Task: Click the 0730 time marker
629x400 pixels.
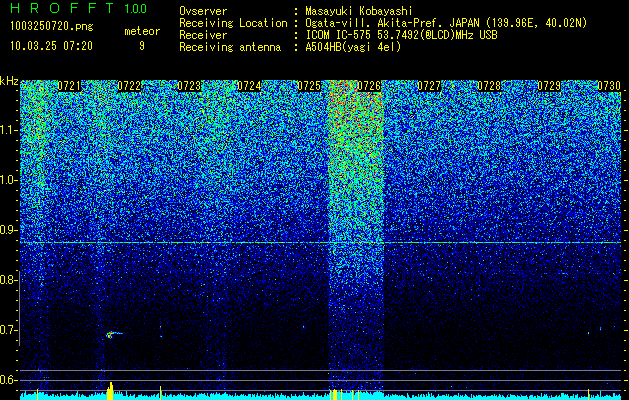Action: tap(609, 86)
